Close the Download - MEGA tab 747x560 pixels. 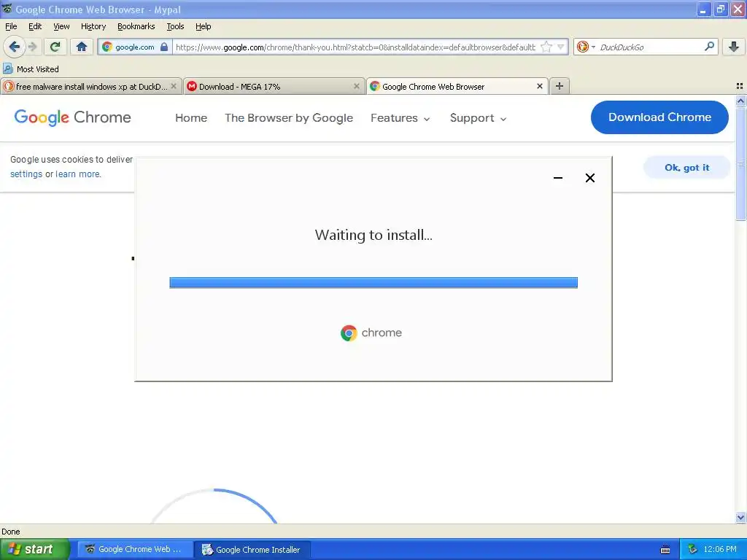(x=356, y=86)
